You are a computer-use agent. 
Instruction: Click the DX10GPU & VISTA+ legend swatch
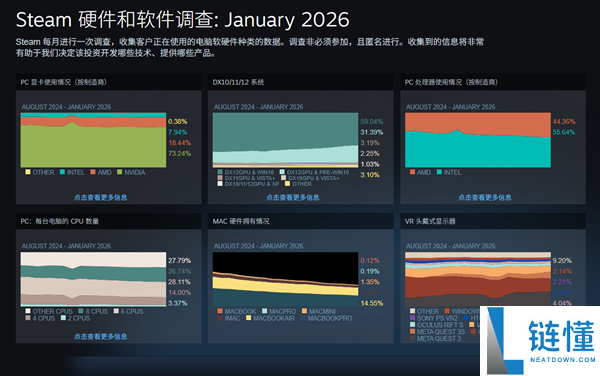pyautogui.click(x=284, y=178)
